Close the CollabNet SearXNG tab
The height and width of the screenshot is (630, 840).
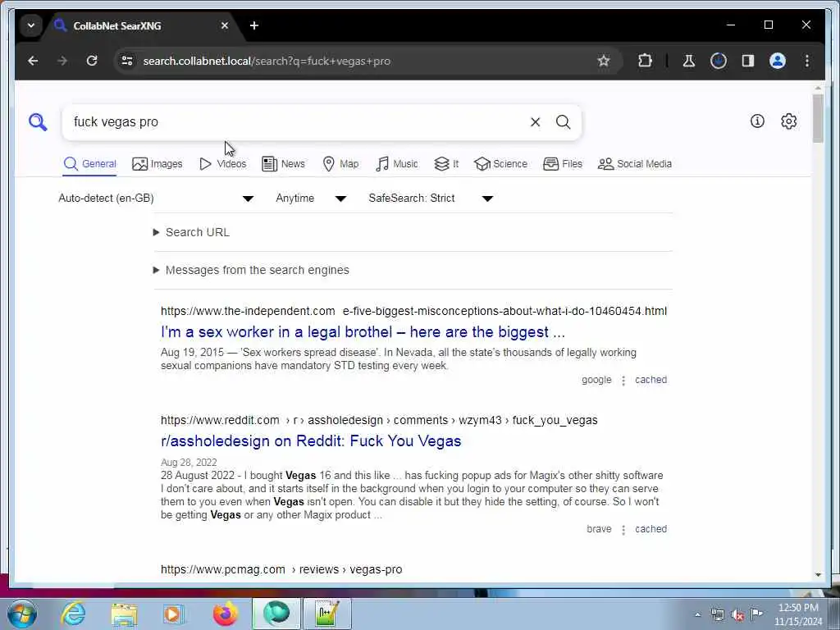[225, 25]
